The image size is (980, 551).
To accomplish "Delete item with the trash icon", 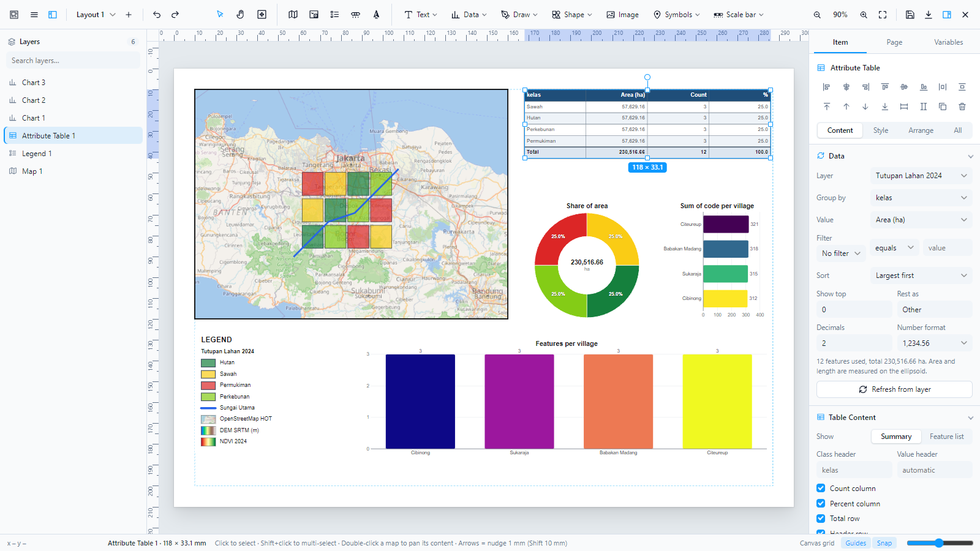I will tap(962, 107).
